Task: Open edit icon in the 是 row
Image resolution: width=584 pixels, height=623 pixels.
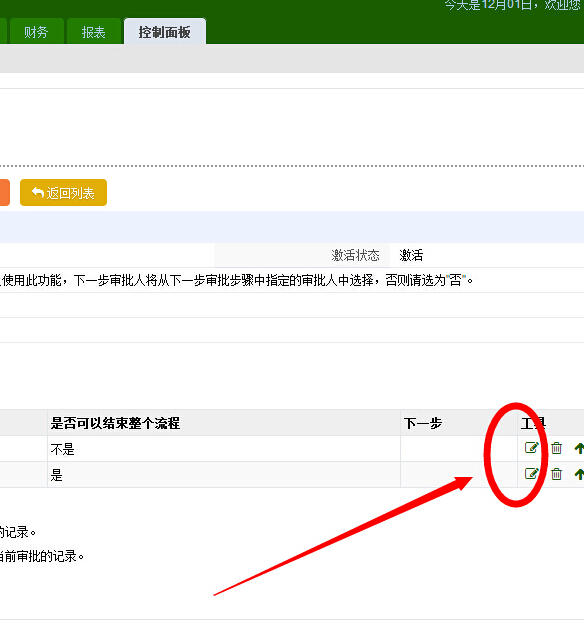Action: (532, 474)
